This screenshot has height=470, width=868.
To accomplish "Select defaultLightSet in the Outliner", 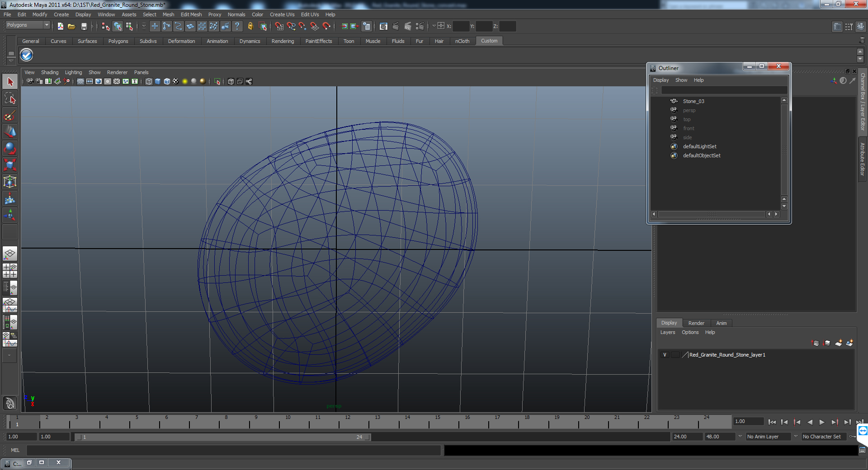I will coord(699,146).
